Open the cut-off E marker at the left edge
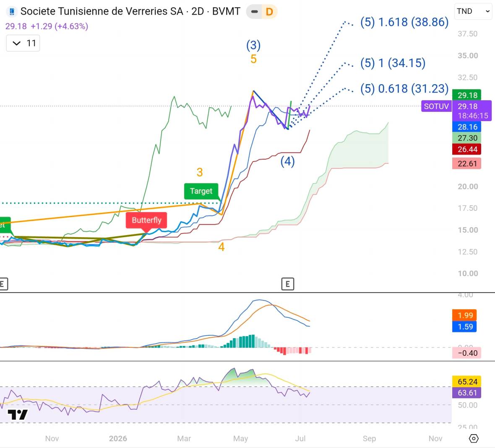 coord(3,284)
